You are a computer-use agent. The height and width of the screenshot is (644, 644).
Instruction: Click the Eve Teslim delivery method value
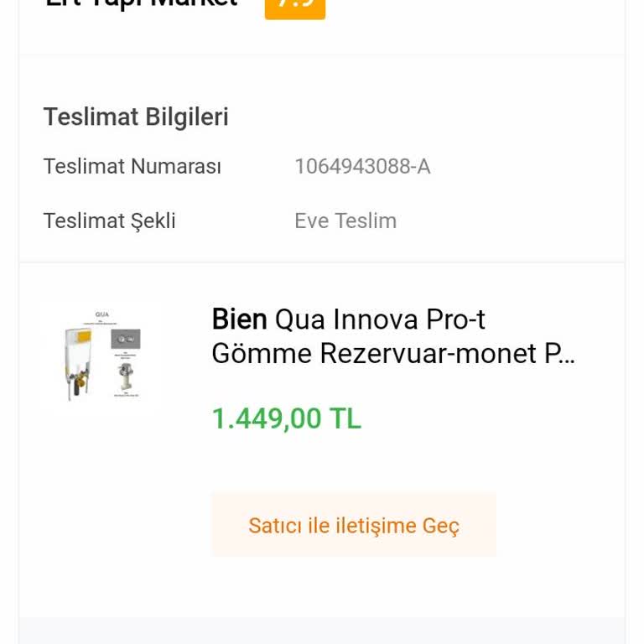coord(345,221)
